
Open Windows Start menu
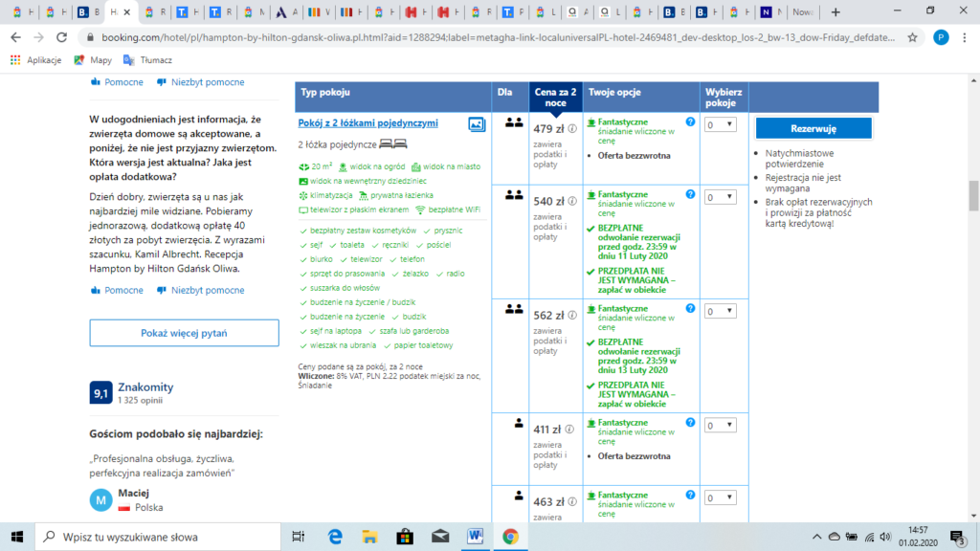17,537
